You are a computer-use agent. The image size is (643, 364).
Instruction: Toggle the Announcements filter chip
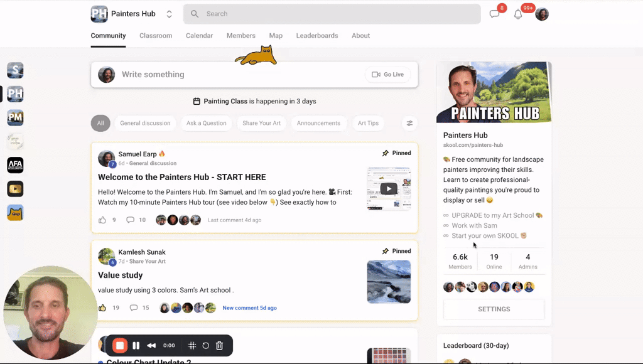(319, 123)
